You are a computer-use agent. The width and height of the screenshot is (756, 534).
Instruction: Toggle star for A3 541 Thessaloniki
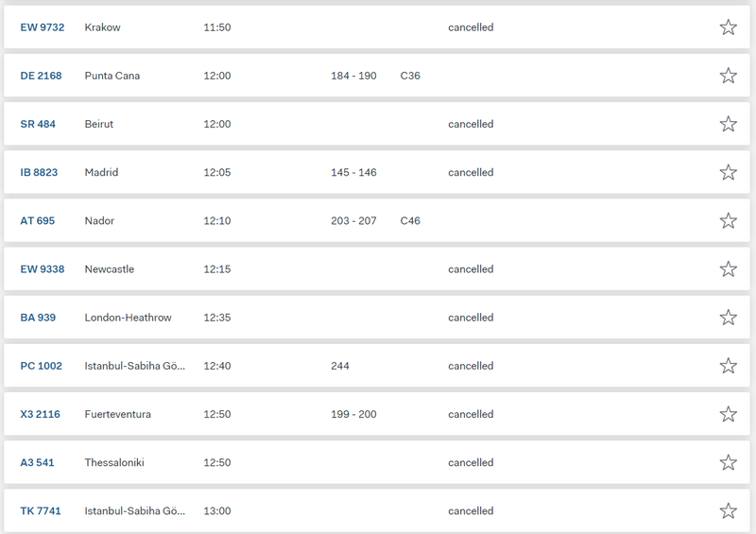point(728,462)
